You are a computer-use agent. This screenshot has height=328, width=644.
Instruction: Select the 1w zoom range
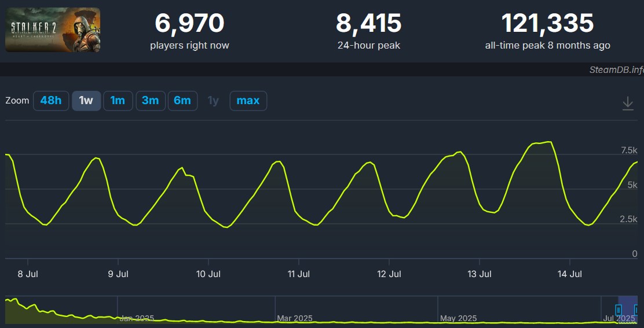coord(86,101)
